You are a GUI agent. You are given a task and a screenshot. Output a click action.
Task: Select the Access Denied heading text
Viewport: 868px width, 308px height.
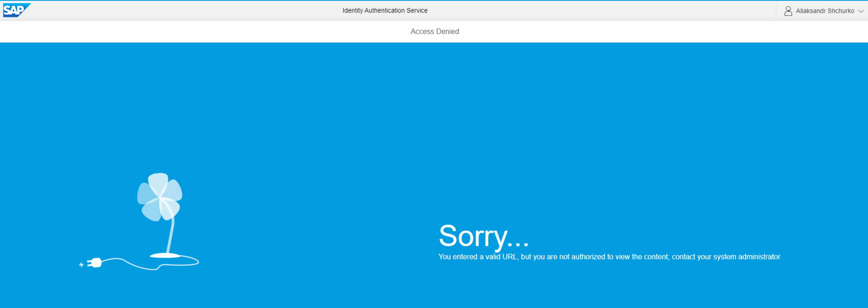[435, 31]
